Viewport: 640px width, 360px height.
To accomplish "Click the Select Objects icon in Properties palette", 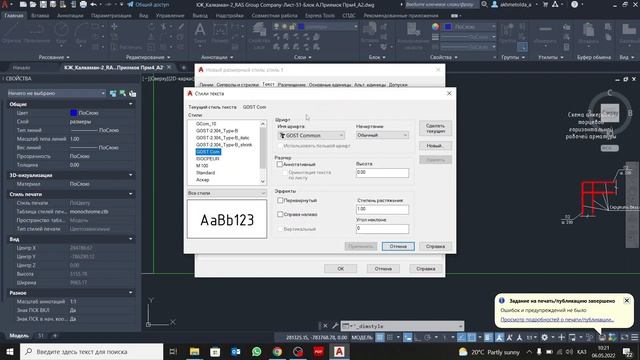I will click(x=122, y=93).
